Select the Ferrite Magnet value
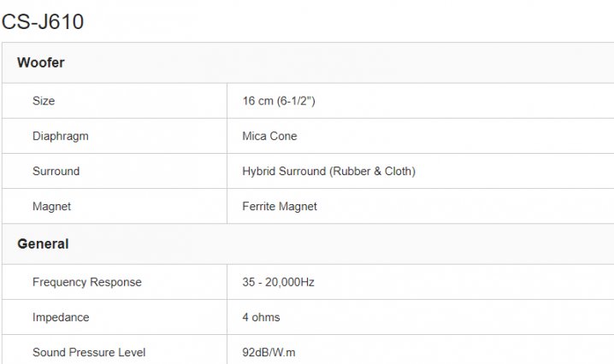This screenshot has width=614, height=364. pyautogui.click(x=280, y=206)
